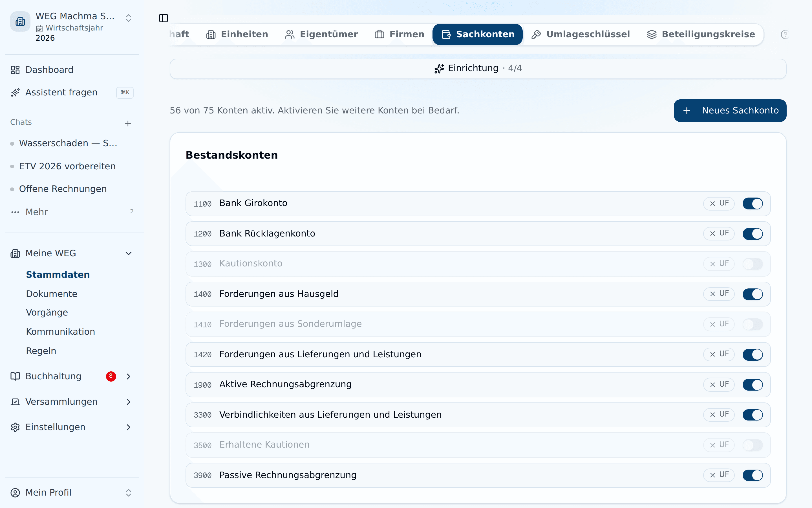Click the Einrichtung sparkle icon
812x508 pixels.
(x=439, y=69)
